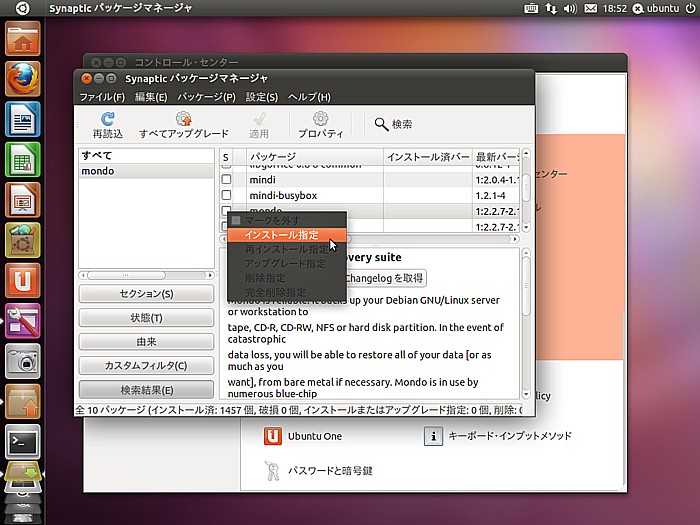
Task: Open File (ファイル) menu
Action: (102, 97)
